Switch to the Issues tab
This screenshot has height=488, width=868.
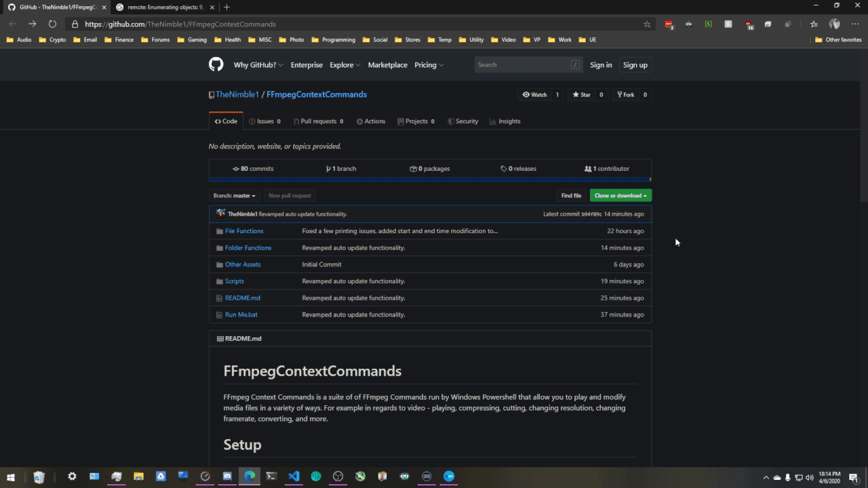[x=264, y=121]
